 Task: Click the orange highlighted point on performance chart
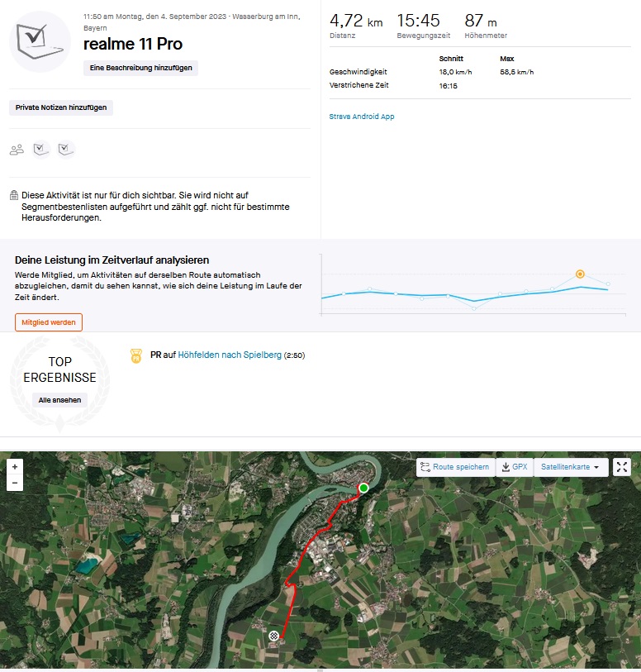580,274
